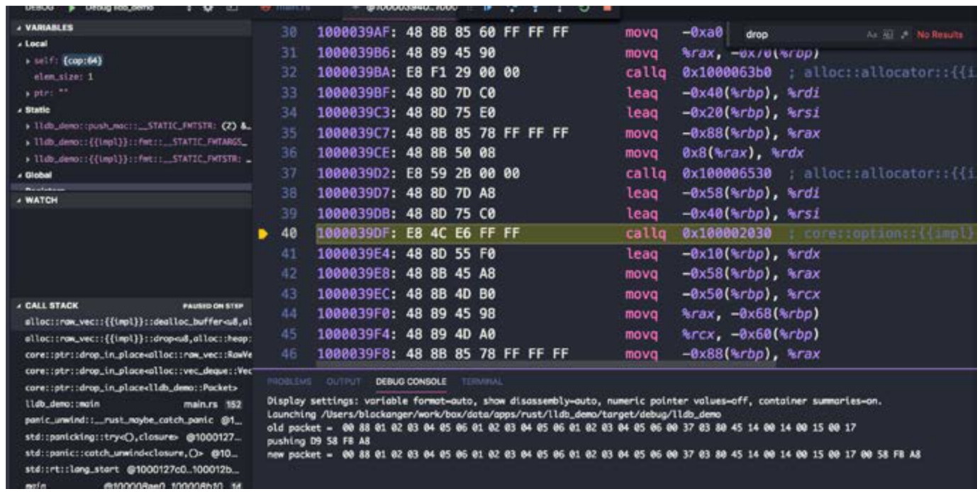Click the Step Out debug icon
Screen dimensions: 980x492
(559, 8)
